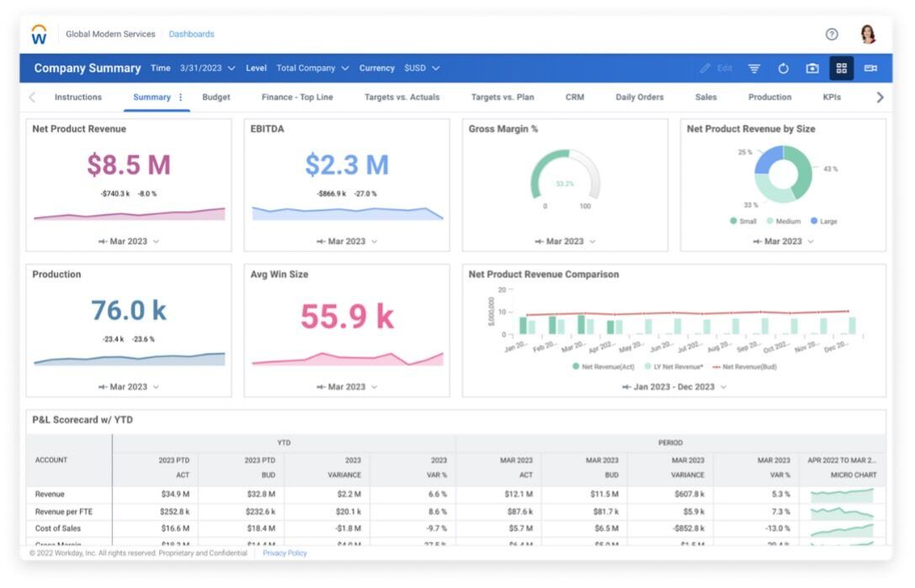
Task: Open the Targets vs. Plan tab
Action: tap(503, 98)
